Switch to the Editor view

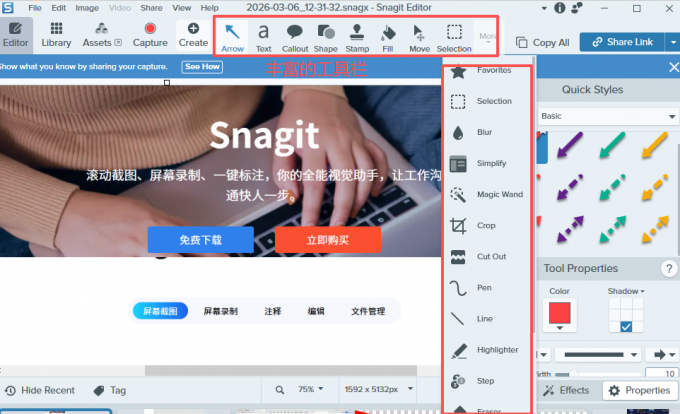16,35
